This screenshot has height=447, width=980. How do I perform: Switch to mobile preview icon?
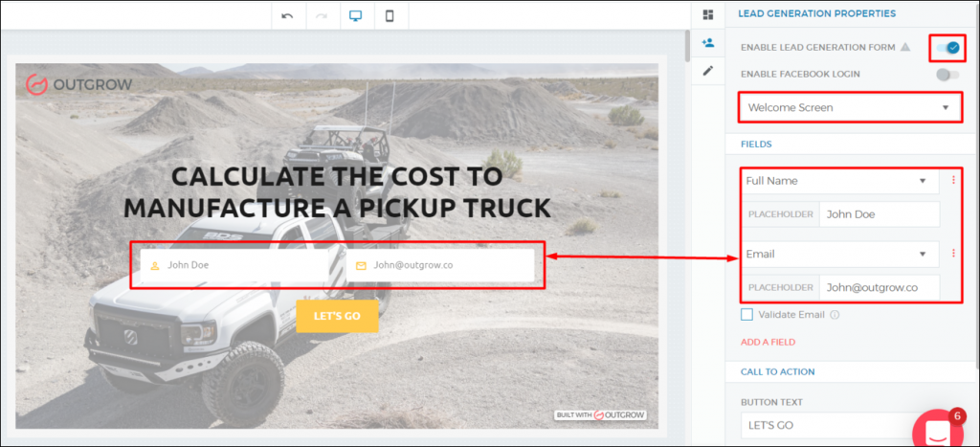[x=390, y=15]
